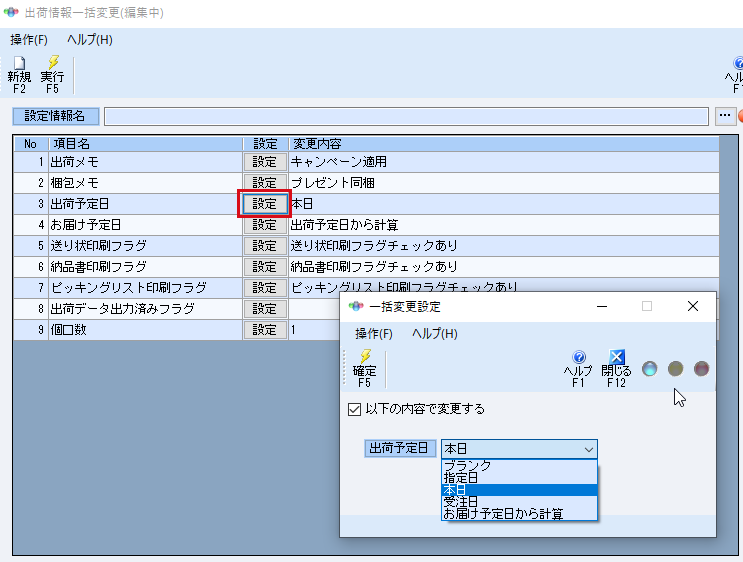This screenshot has height=562, width=743.
Task: Run the 実行 F5 toolbar icon
Action: pyautogui.click(x=52, y=75)
